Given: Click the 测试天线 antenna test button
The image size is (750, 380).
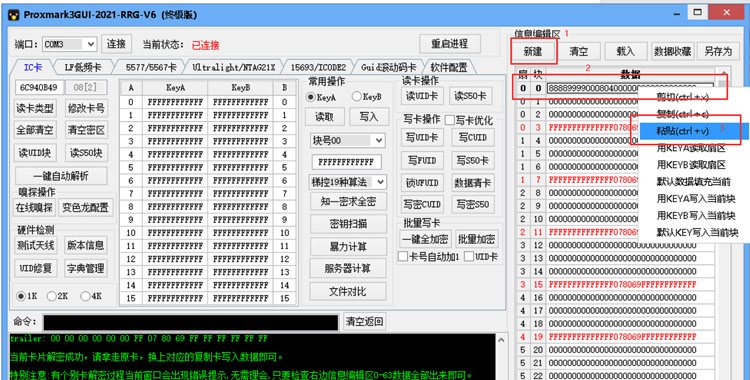Looking at the screenshot, I should 35,245.
